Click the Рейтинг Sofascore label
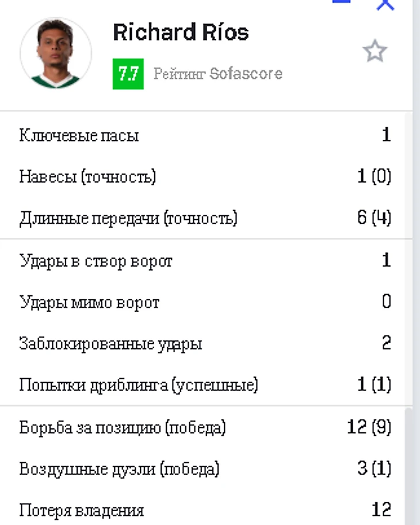This screenshot has width=420, height=525. pos(218,74)
